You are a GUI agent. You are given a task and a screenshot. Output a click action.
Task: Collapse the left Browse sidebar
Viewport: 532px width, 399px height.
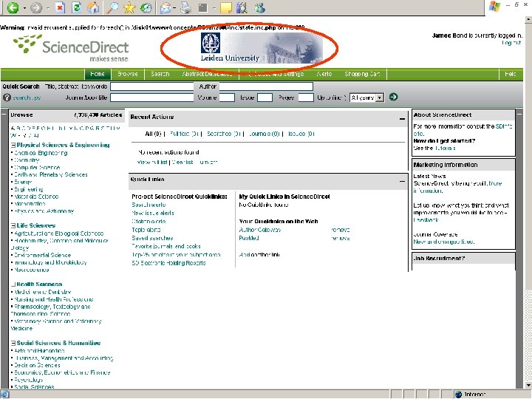pos(4,115)
